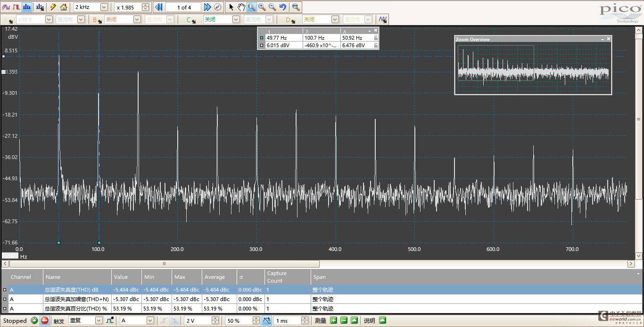Select Persistence mode icon
The width and height of the screenshot is (644, 327).
17,7
